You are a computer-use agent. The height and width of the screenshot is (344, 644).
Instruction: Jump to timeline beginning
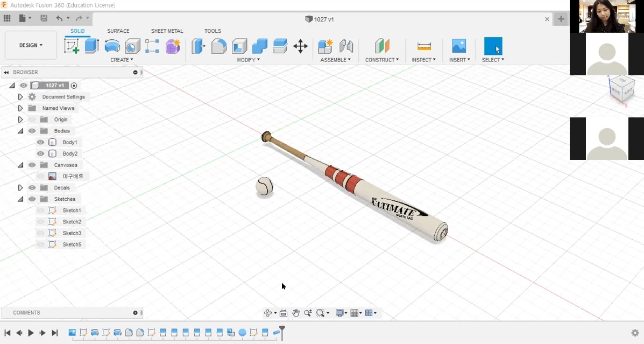pos(8,333)
